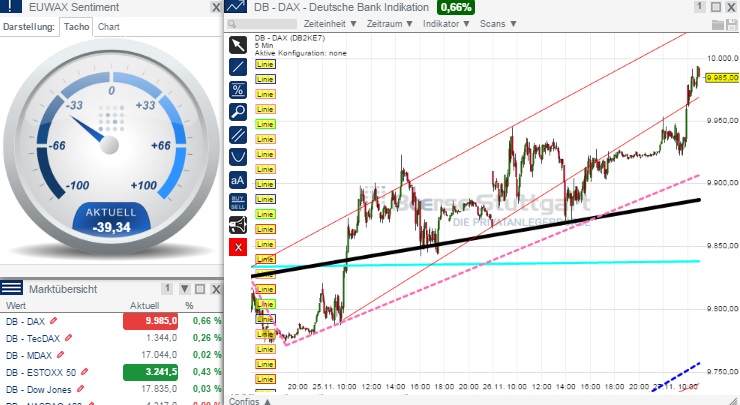
Task: Sort by the Wert column header
Action: 16,306
